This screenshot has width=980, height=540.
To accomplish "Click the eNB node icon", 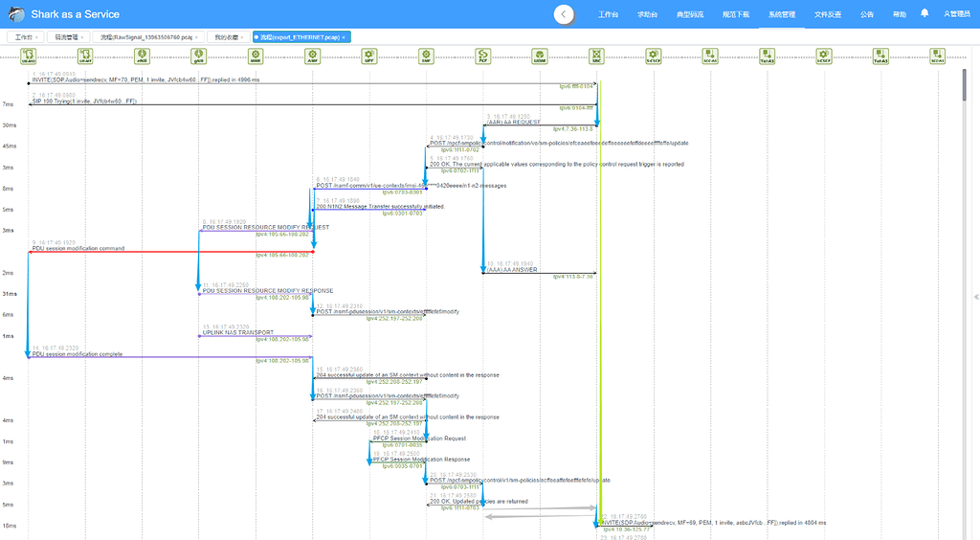I will (142, 56).
